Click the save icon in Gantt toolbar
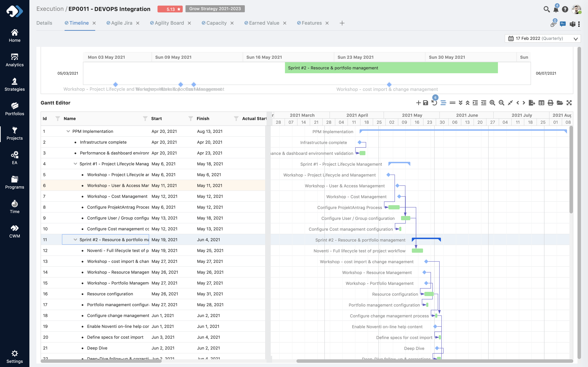This screenshot has width=588, height=367. [x=425, y=103]
